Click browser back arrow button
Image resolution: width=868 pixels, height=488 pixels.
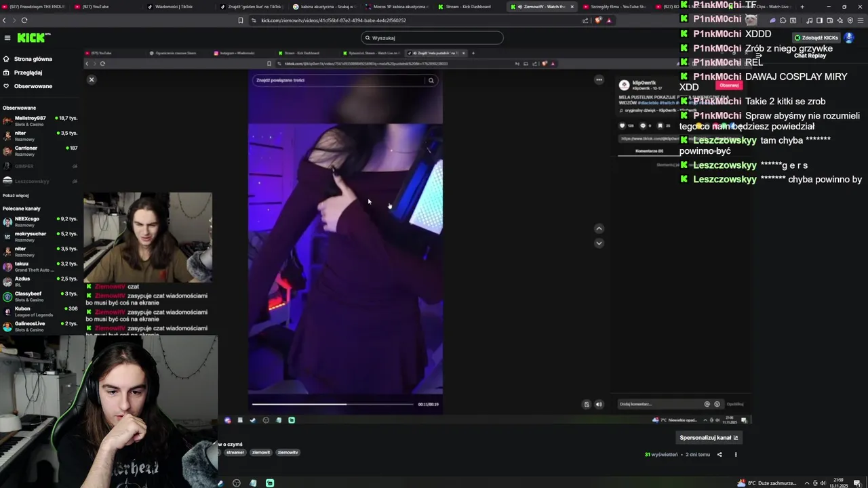4,20
